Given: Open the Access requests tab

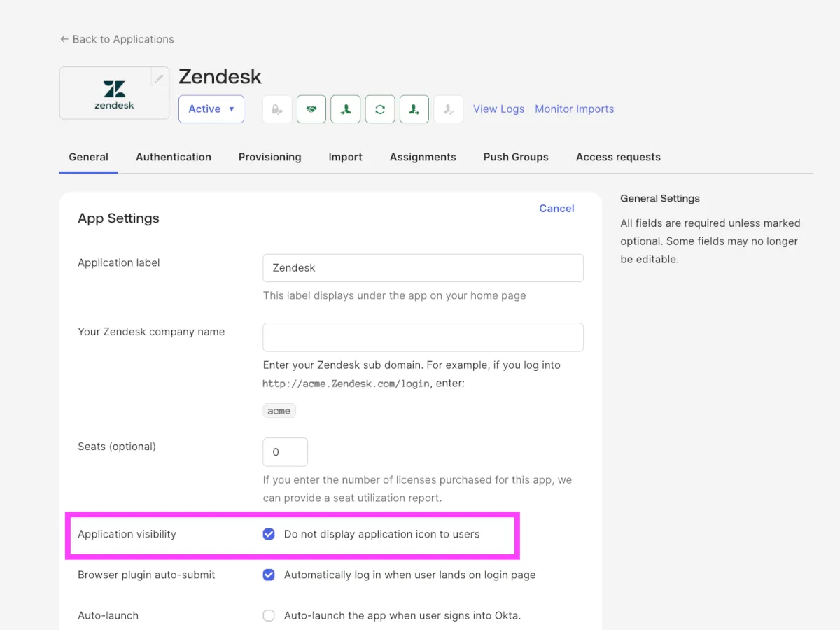Looking at the screenshot, I should (618, 157).
